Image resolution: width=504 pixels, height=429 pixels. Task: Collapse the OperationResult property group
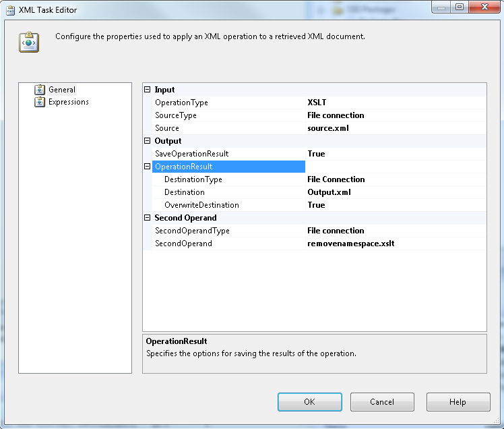coord(148,167)
